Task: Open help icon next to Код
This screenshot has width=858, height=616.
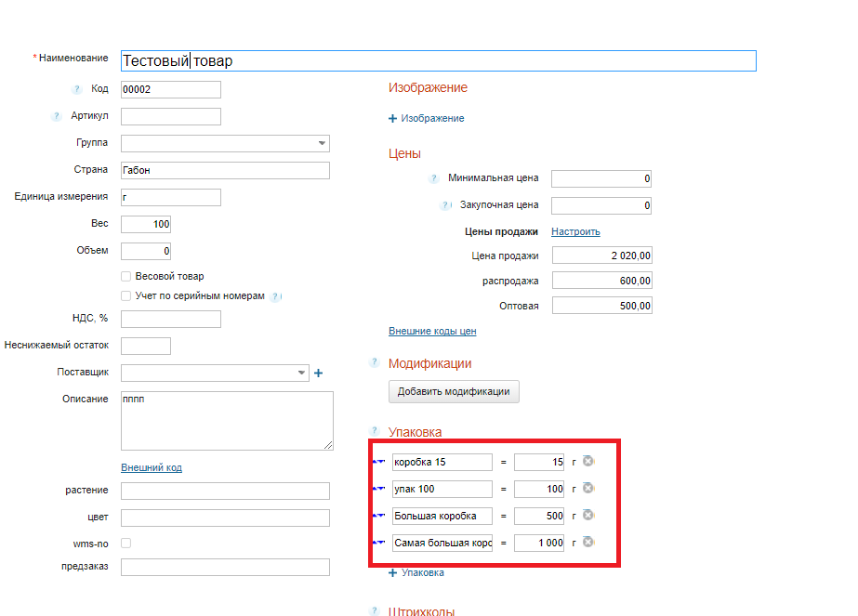Action: coord(77,89)
